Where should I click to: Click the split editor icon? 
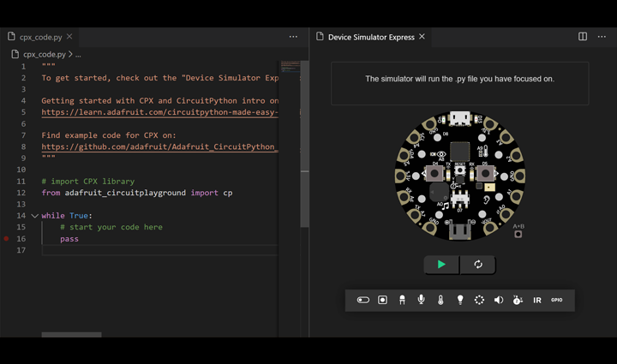click(x=583, y=37)
